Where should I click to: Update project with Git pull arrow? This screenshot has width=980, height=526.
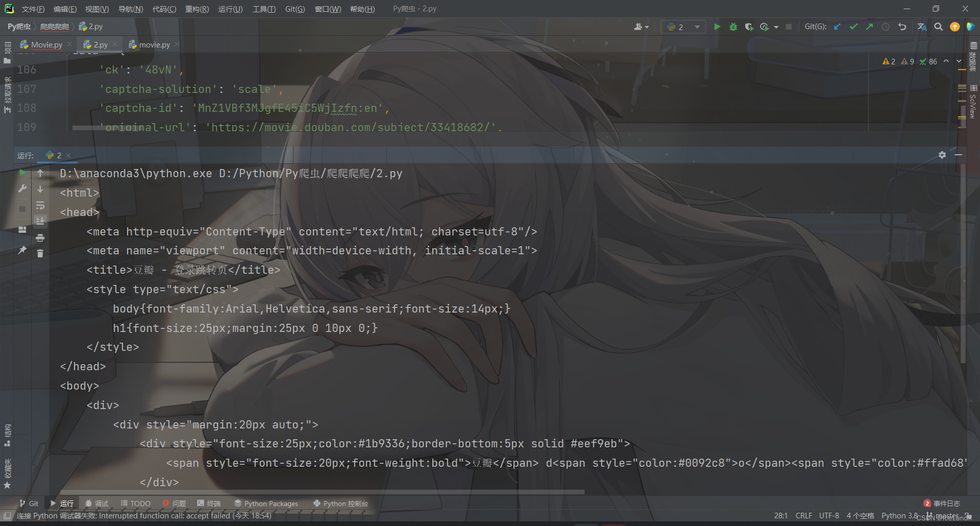[x=837, y=27]
